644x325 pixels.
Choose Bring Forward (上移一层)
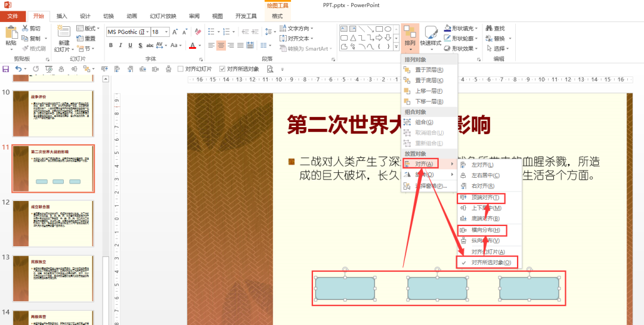[429, 91]
